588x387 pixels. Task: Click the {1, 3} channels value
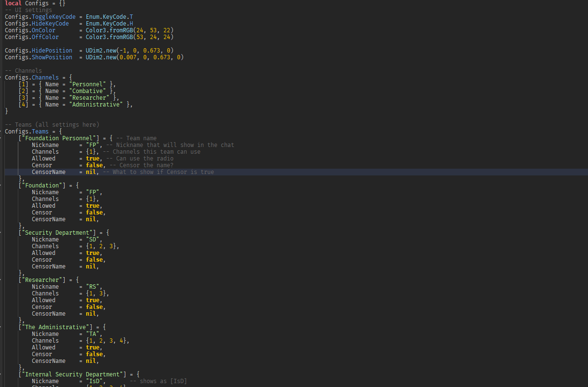(96, 294)
